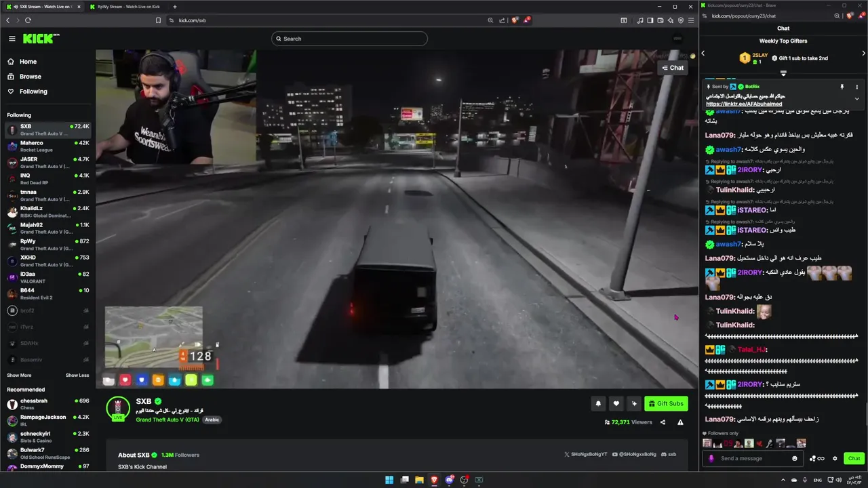This screenshot has width=868, height=488.
Task: Open Brave playlist music note icon
Action: coord(640,20)
